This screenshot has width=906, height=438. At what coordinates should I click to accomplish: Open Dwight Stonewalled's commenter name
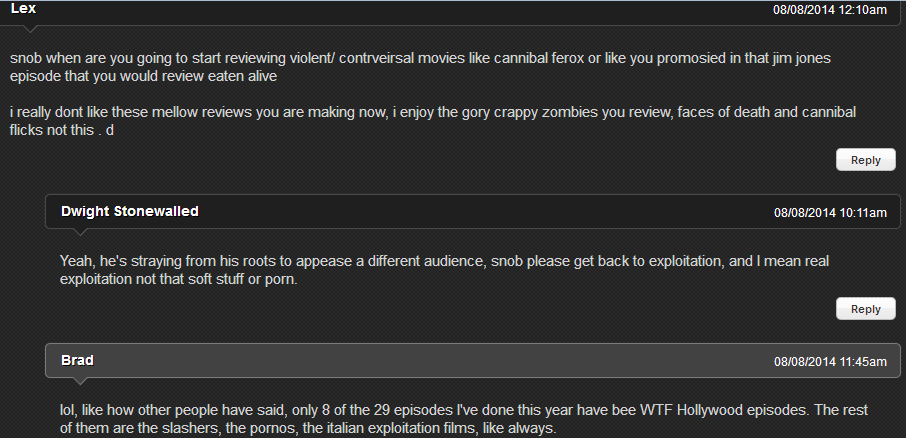tap(129, 211)
